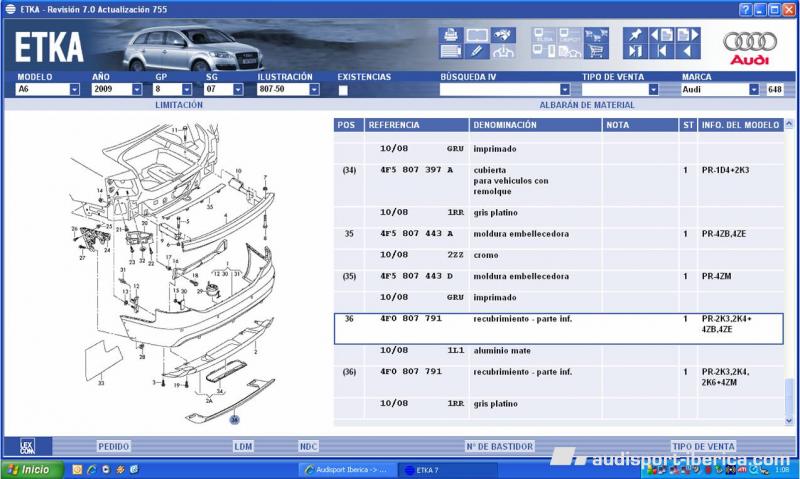Click the skip-forward door icon below pushpin
The height and width of the screenshot is (479, 800).
click(635, 51)
